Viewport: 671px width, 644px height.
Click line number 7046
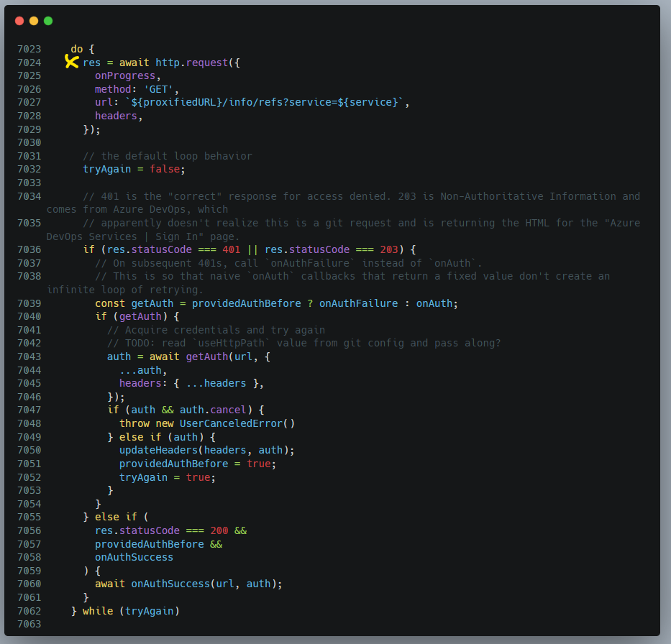click(x=29, y=397)
